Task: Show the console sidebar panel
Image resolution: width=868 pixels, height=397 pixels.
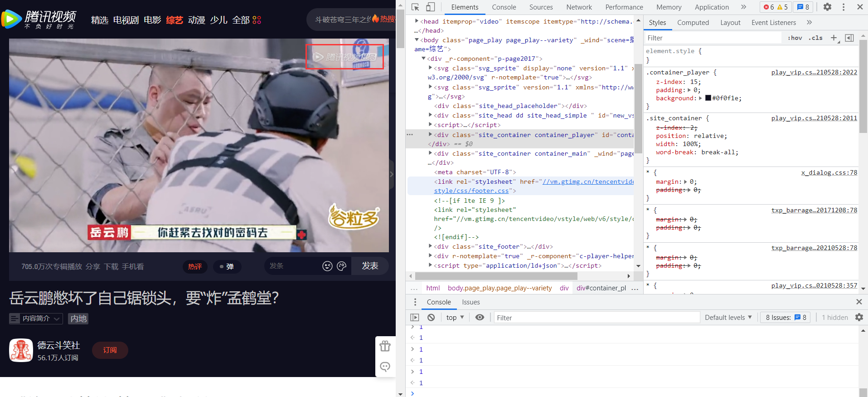Action: (x=415, y=318)
